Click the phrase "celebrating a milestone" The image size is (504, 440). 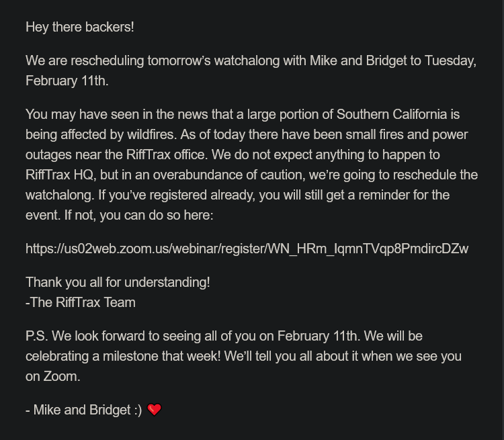point(93,356)
